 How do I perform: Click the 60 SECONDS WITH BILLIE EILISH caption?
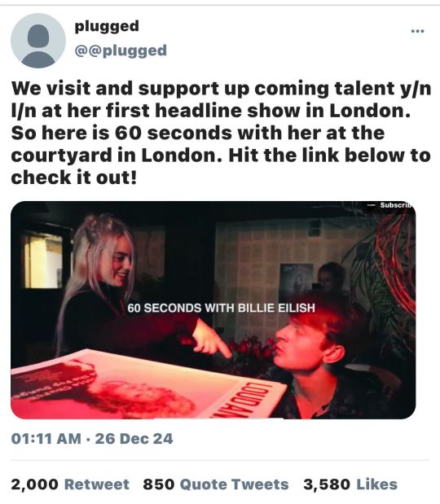(222, 308)
